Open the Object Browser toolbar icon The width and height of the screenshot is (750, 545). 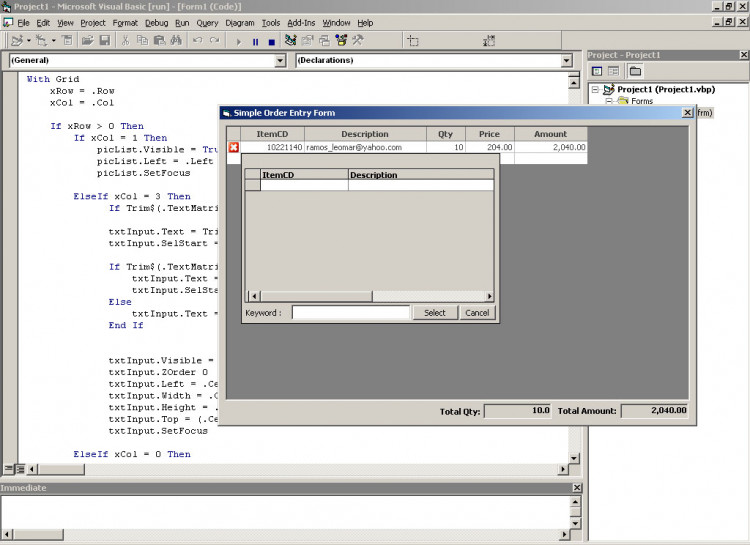coord(341,41)
